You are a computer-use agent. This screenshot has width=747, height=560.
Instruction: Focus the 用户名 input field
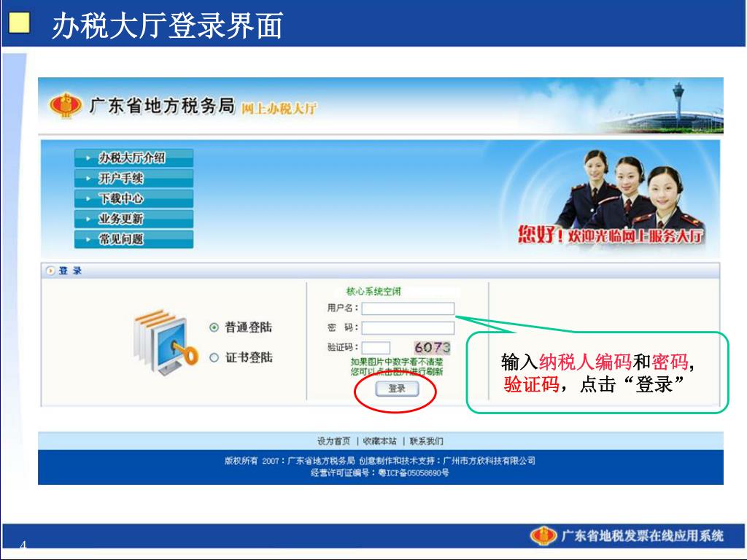408,308
